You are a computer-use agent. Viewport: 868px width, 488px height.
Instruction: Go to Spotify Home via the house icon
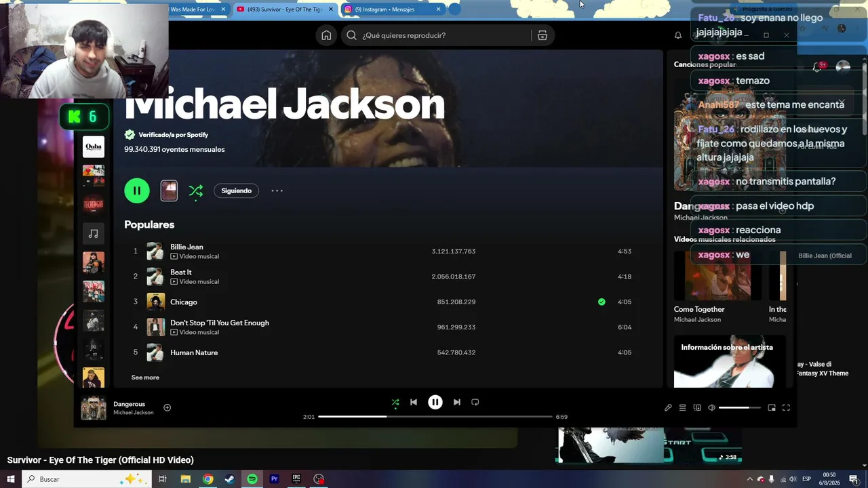[x=326, y=35]
